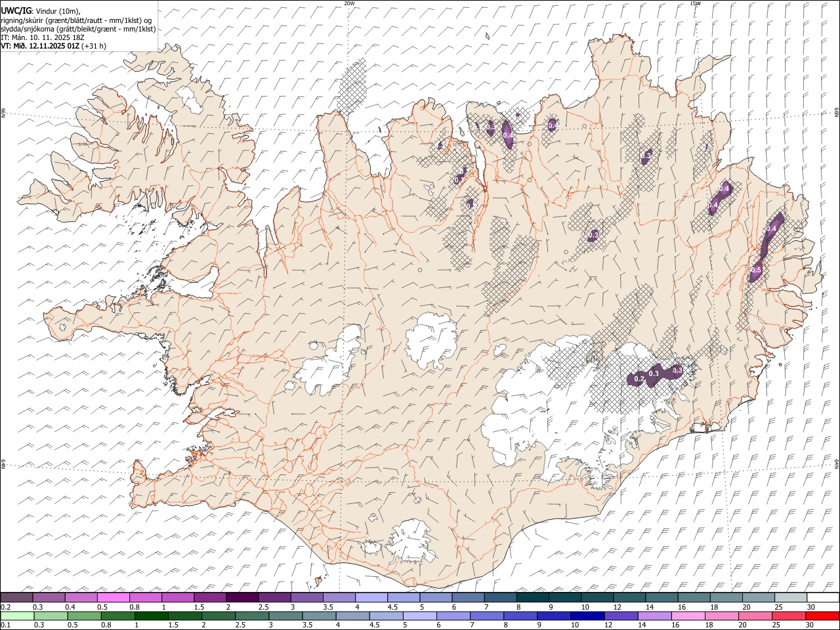Click the "UWC/IG" title text
Screen dimensions: 840x630
[16, 10]
